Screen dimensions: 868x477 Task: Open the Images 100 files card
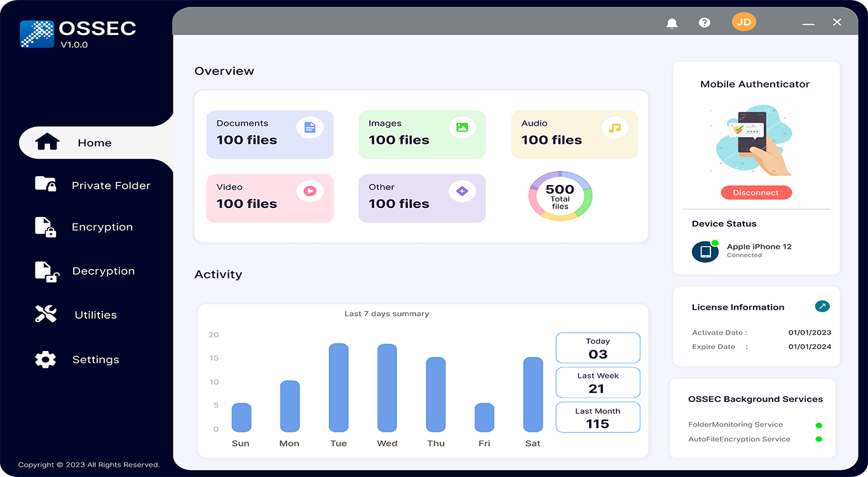422,134
